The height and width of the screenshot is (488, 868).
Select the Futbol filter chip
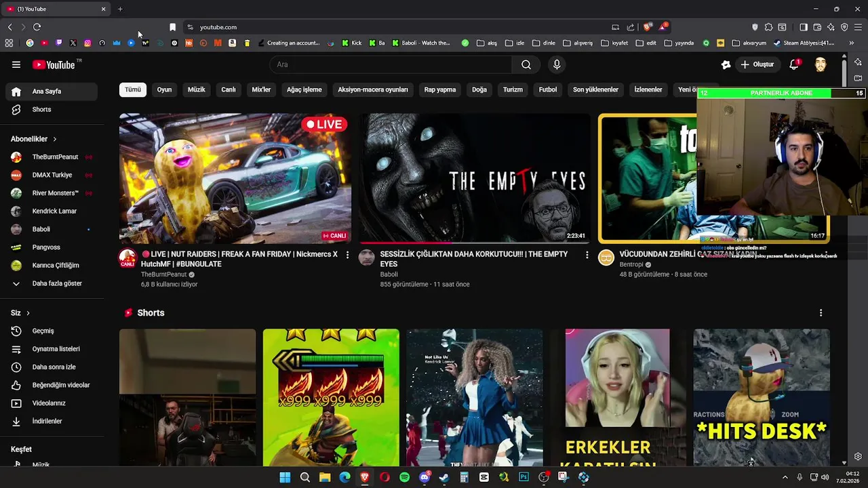[548, 89]
